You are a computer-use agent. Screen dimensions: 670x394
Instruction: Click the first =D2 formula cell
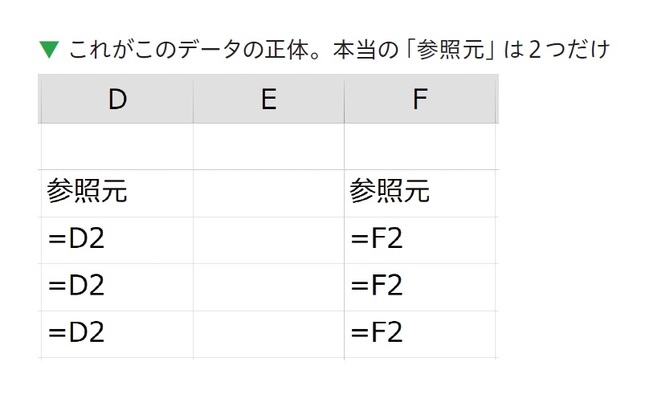coord(117,240)
